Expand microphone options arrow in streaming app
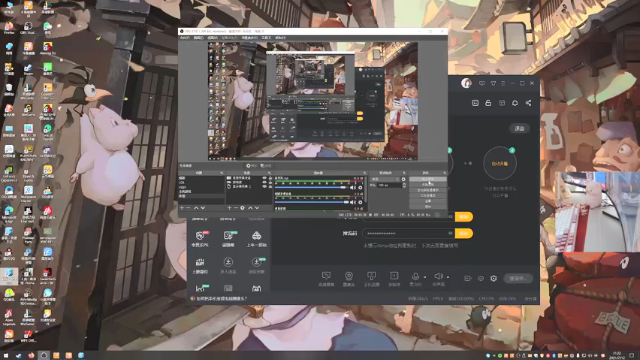The width and height of the screenshot is (640, 360). 425,277
